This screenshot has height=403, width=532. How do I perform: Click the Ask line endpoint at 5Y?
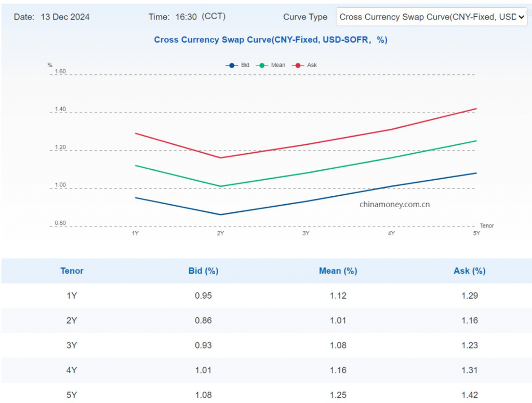coord(476,109)
